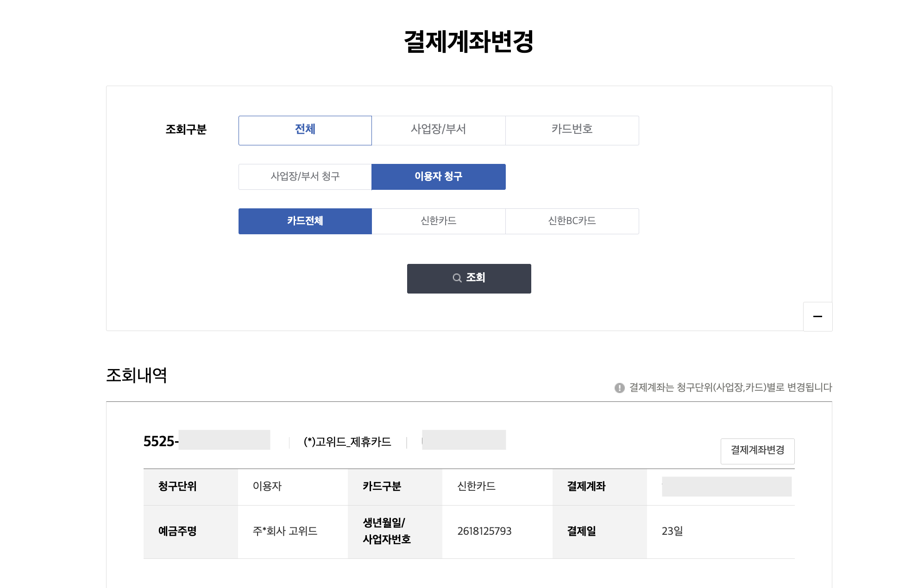Viewport: 918px width, 588px height.
Task: Click business number 2618125793
Action: point(484,531)
